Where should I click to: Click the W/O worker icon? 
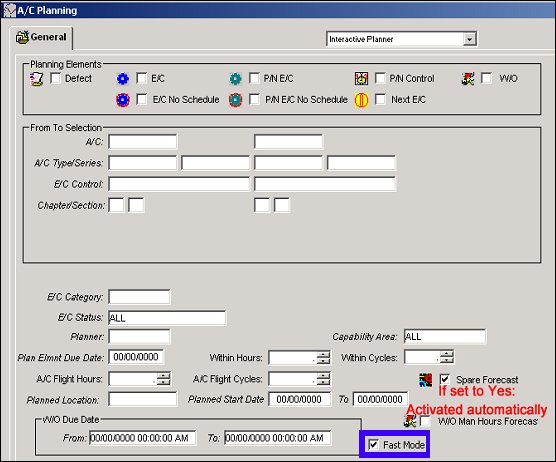(x=468, y=78)
